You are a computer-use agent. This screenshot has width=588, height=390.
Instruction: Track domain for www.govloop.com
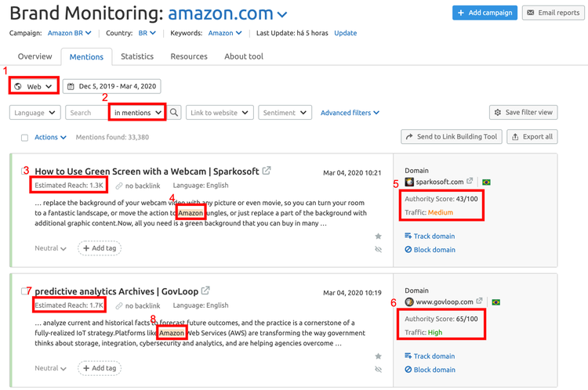click(x=430, y=356)
